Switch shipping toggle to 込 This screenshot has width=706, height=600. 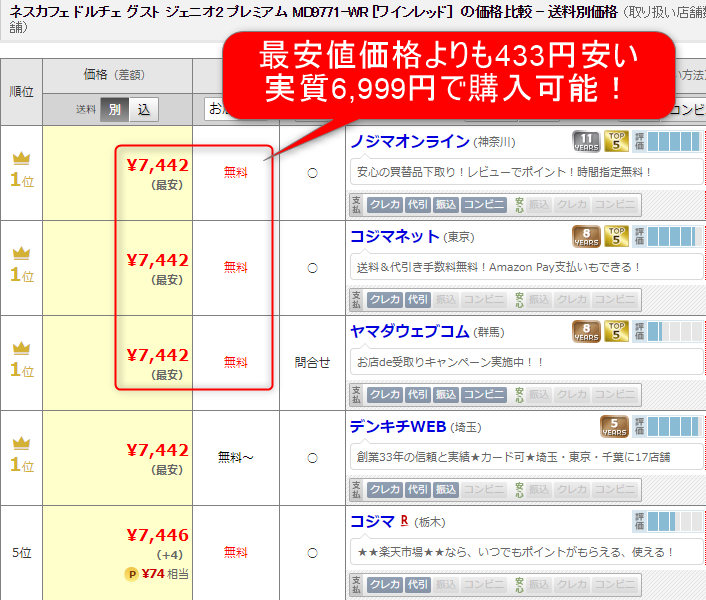pyautogui.click(x=144, y=109)
